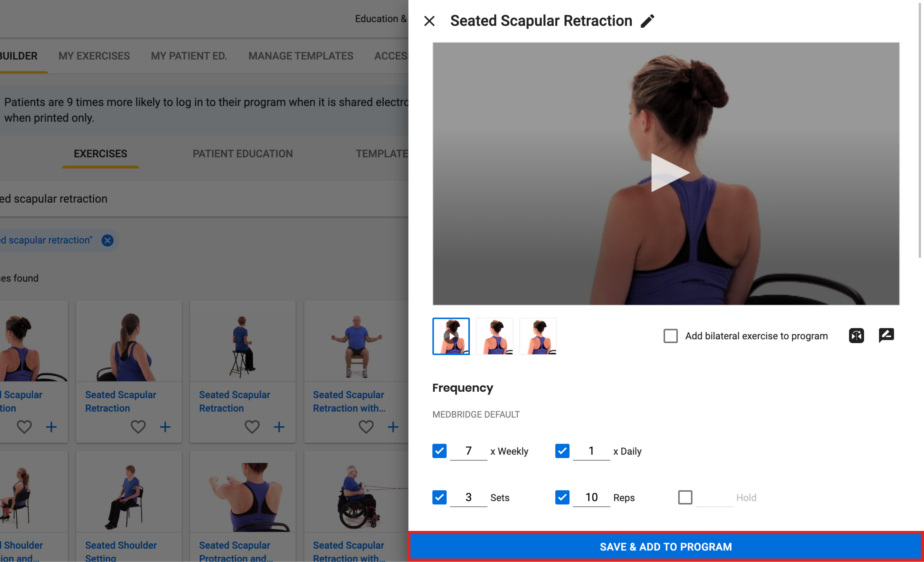
Task: Edit exercise title with pencil icon
Action: pyautogui.click(x=647, y=21)
